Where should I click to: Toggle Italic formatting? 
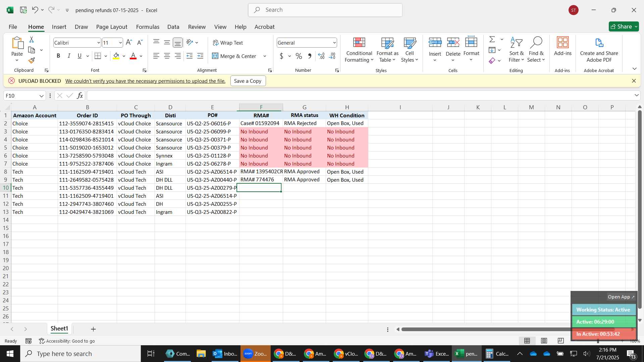point(69,56)
